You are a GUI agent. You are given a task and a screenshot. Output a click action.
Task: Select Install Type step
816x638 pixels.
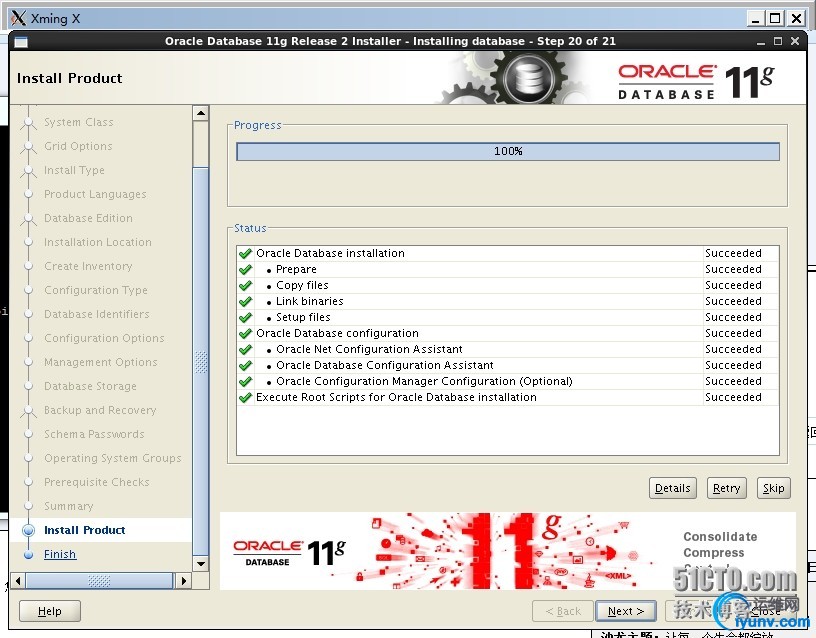[x=74, y=170]
